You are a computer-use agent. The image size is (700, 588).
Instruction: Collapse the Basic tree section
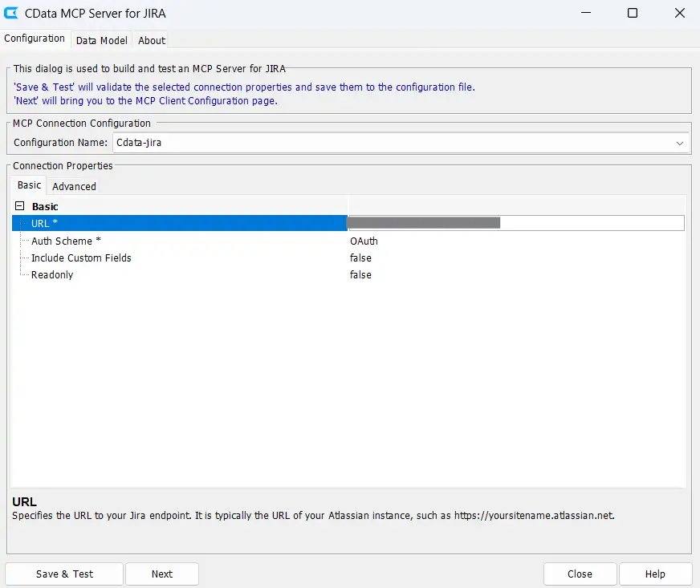point(20,206)
